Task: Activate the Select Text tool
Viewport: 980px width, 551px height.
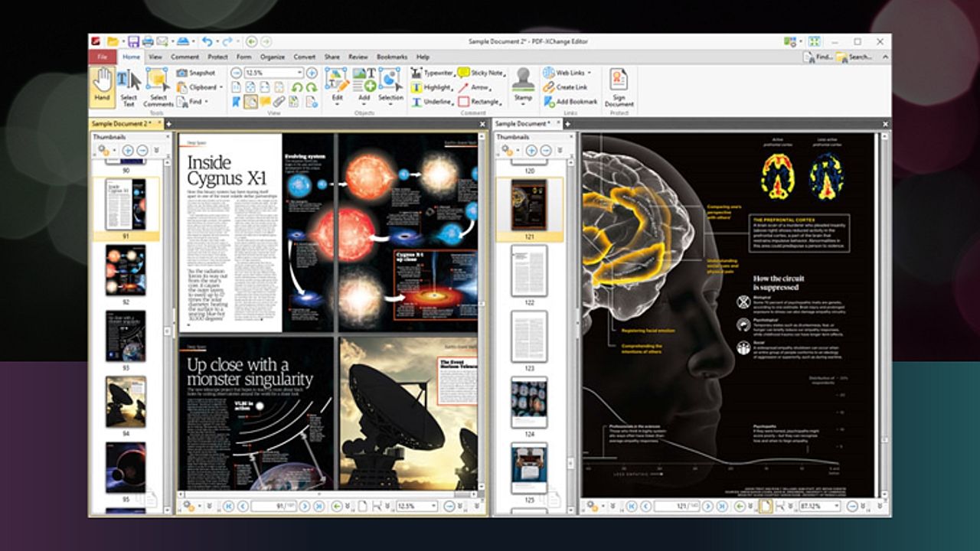Action: [129, 87]
